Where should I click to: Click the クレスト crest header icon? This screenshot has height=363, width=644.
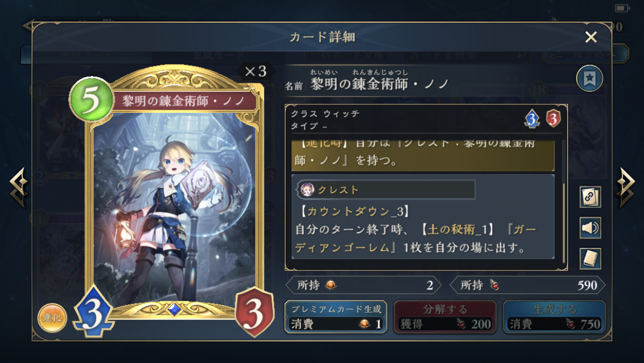[x=307, y=189]
